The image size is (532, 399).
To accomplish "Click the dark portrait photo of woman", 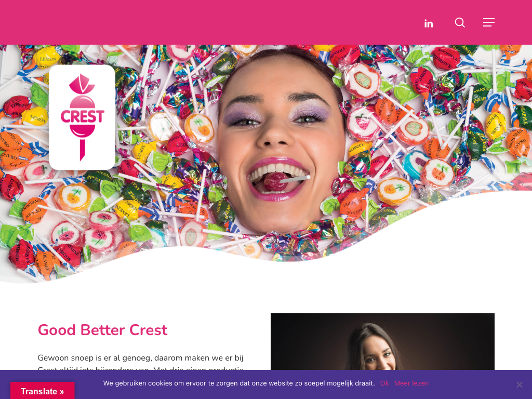I will 382,342.
